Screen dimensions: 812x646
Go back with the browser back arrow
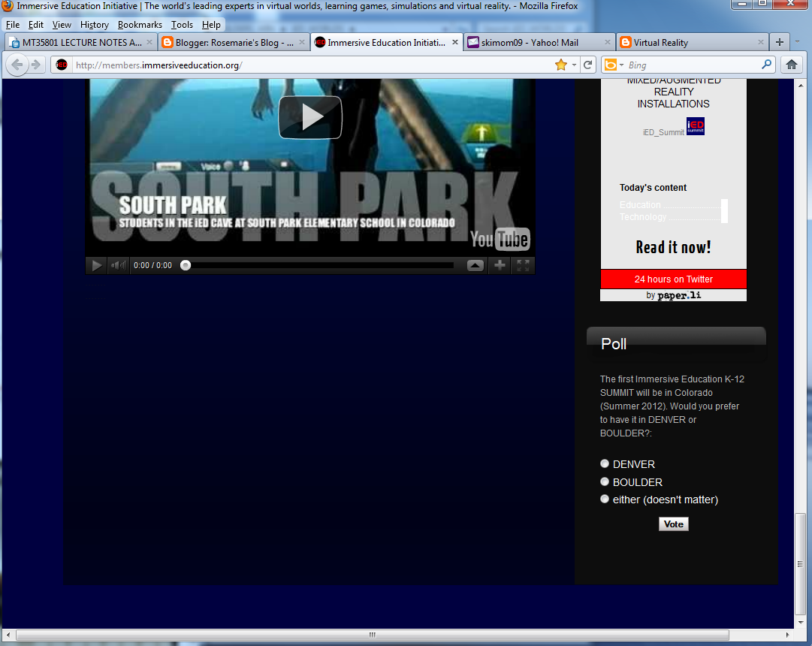coord(17,65)
